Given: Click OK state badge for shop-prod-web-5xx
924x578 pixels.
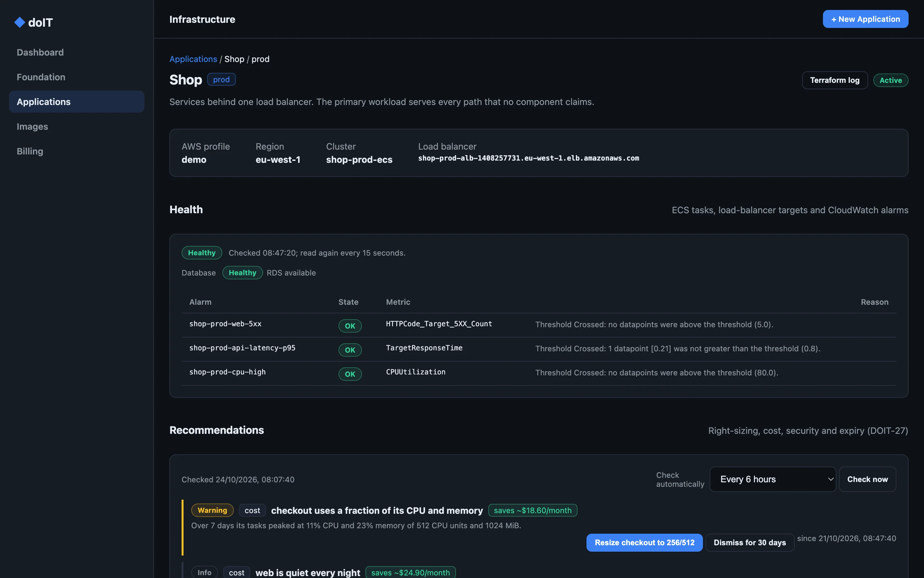Looking at the screenshot, I should pos(350,326).
